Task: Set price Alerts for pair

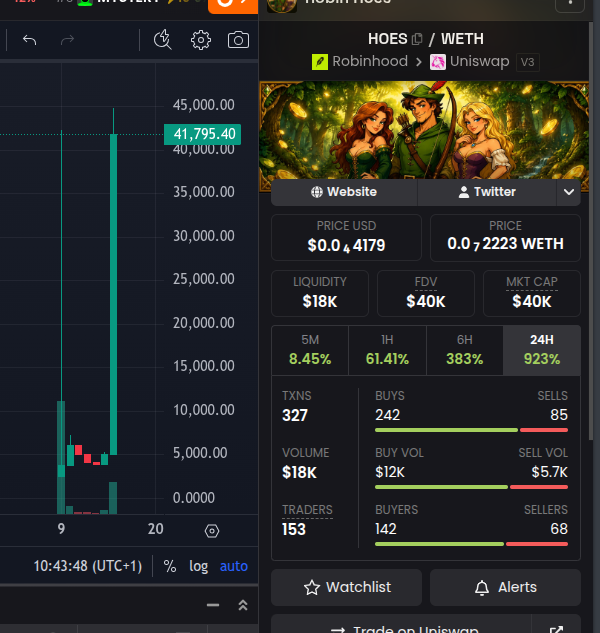Action: coord(505,587)
